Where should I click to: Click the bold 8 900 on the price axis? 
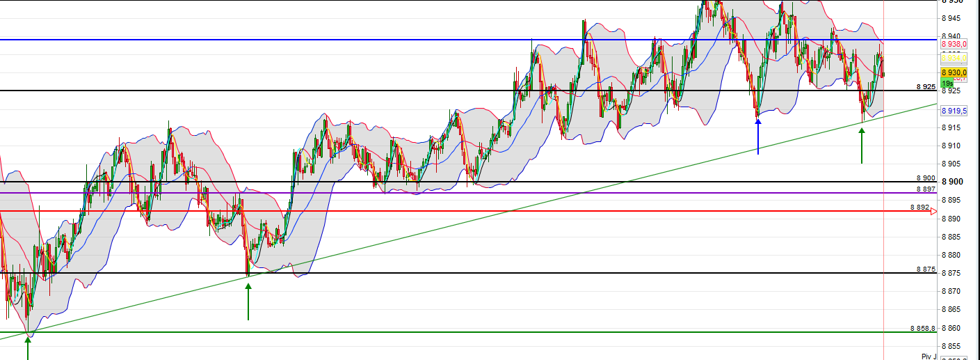click(x=953, y=182)
